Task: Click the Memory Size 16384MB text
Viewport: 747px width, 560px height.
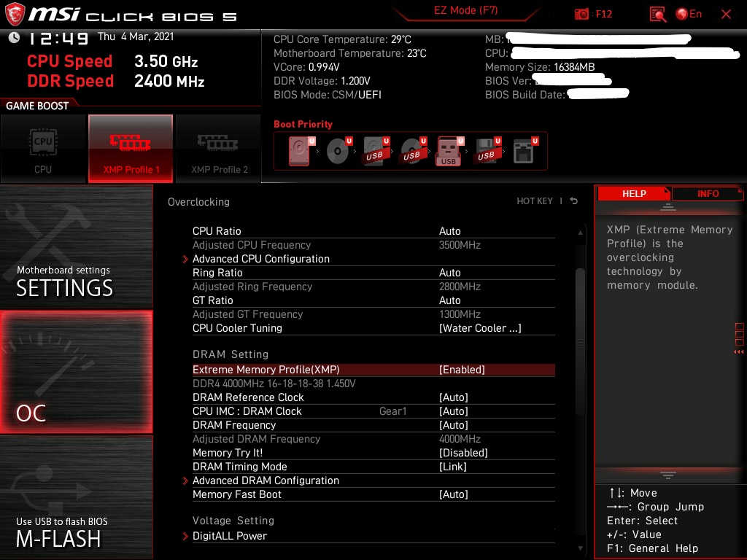Action: [540, 67]
